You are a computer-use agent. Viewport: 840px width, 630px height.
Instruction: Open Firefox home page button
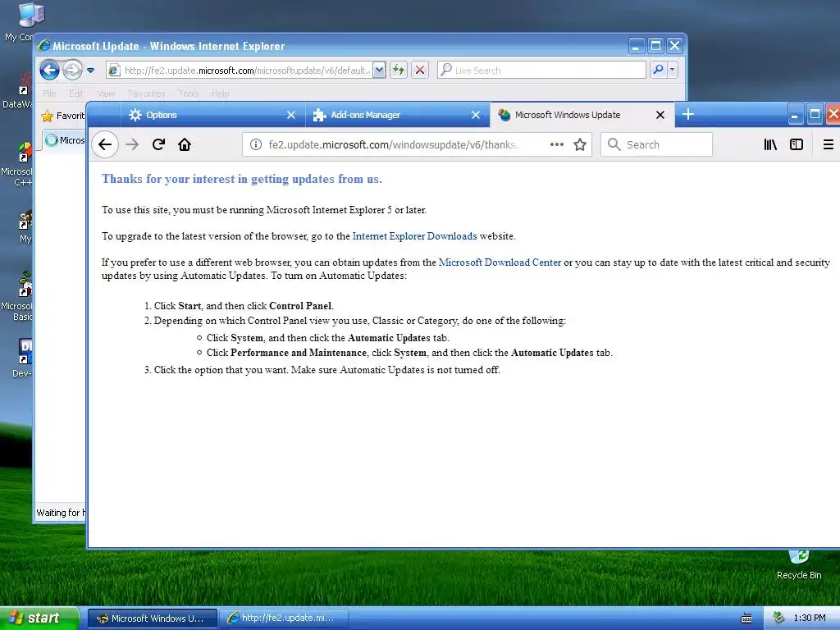185,144
